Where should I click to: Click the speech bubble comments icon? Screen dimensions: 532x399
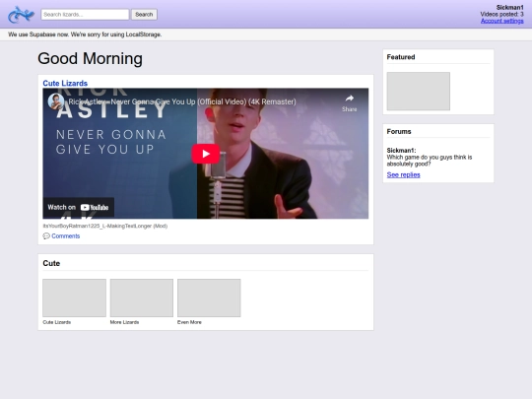46,236
